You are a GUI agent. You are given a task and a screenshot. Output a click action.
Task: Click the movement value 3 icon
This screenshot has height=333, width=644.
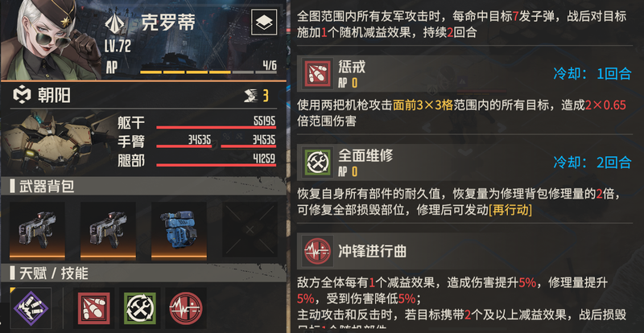256,96
